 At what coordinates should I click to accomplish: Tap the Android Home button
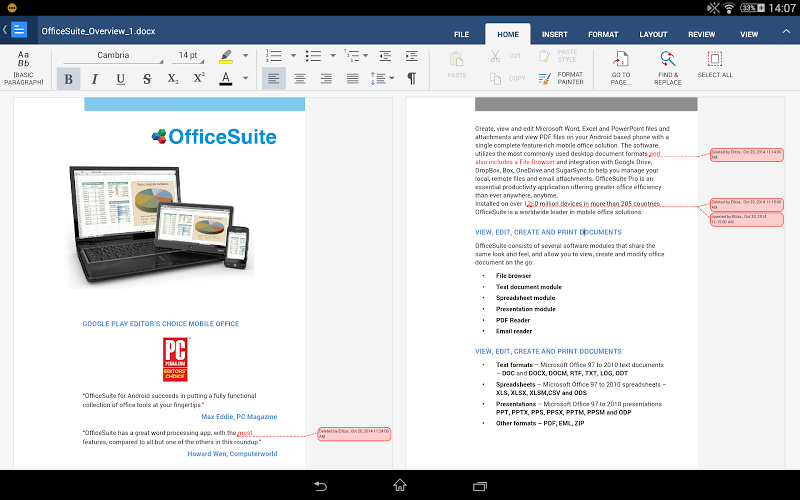pyautogui.click(x=400, y=485)
